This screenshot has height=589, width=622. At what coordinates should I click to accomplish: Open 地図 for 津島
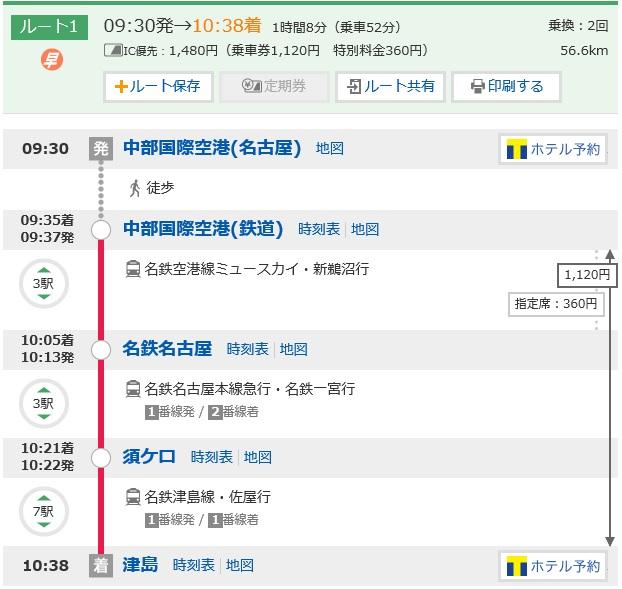click(x=240, y=565)
